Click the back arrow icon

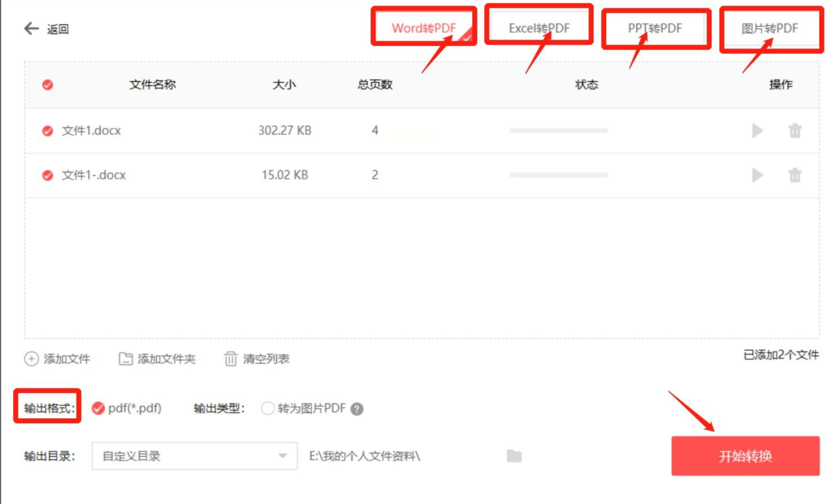pos(32,29)
